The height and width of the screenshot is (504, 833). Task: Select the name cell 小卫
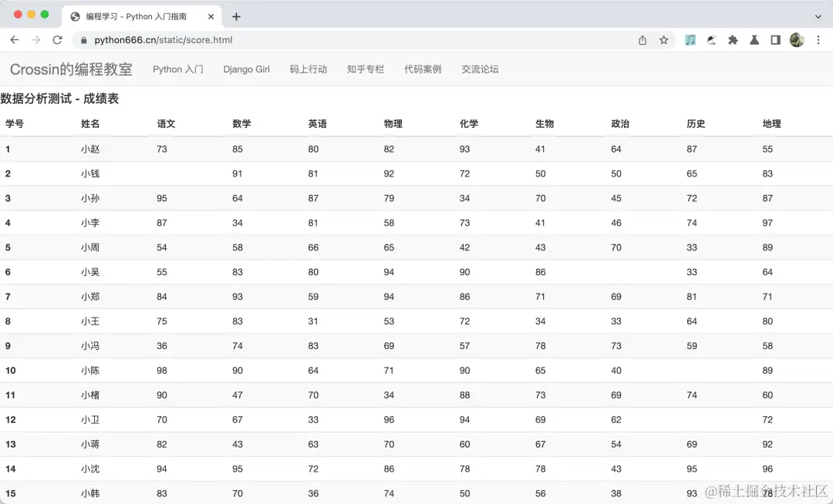point(90,420)
